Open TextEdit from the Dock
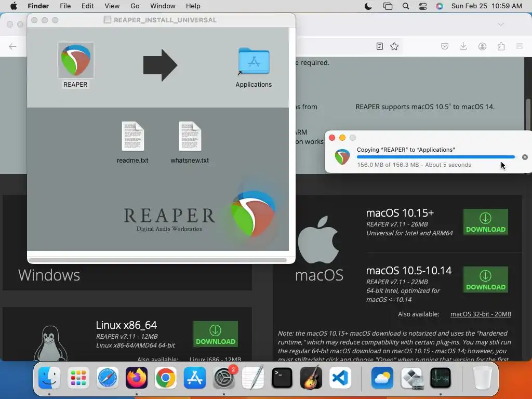Viewport: 532px width, 399px height. (x=253, y=378)
